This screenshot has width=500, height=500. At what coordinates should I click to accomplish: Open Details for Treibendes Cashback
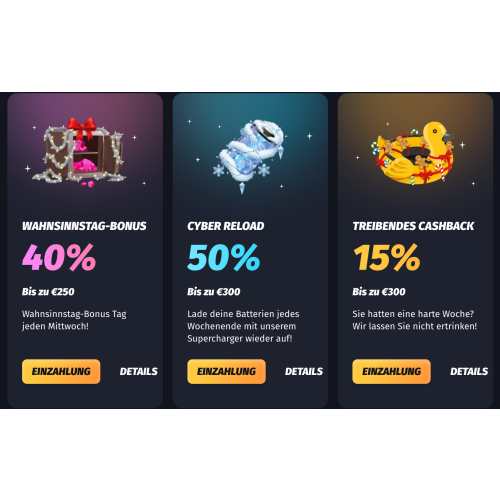(469, 371)
